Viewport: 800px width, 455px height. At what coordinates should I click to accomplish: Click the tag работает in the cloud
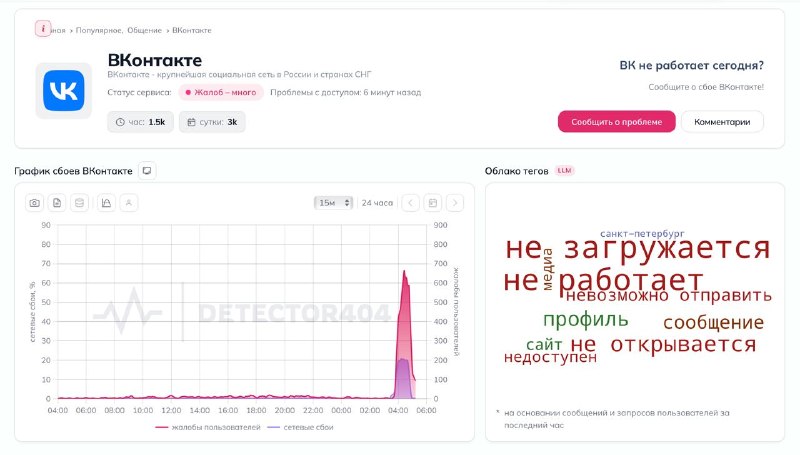pyautogui.click(x=631, y=280)
